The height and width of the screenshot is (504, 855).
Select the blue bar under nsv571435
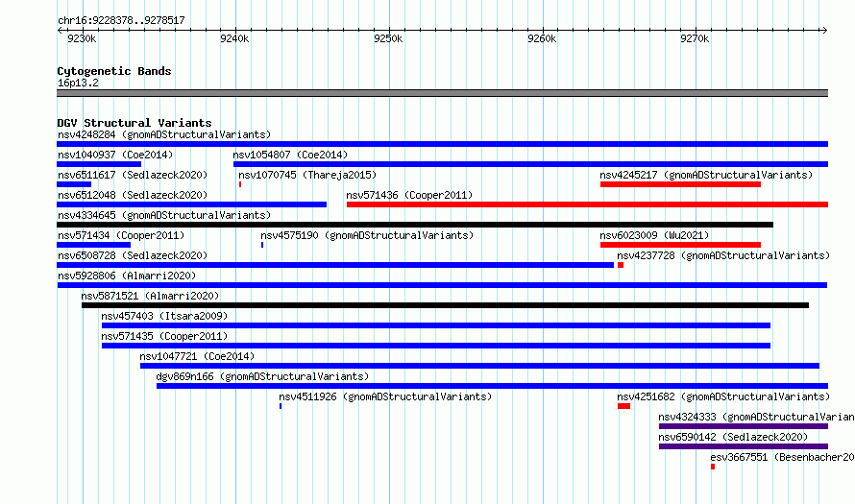436,346
